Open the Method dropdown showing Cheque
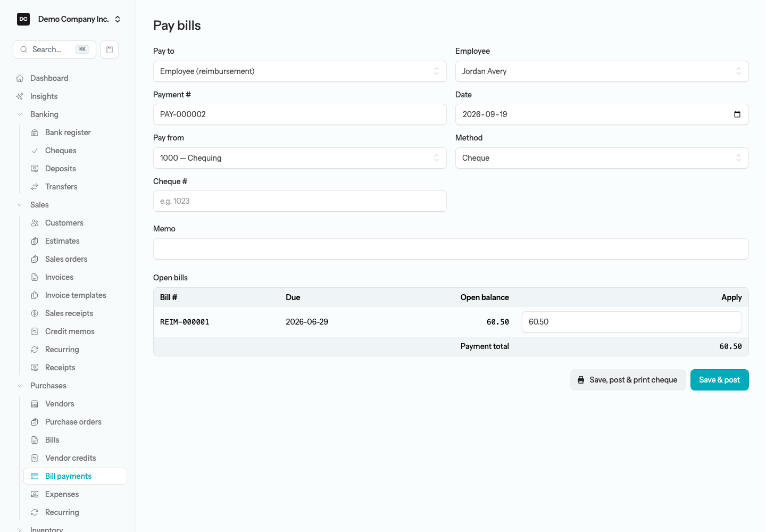Image resolution: width=766 pixels, height=532 pixels. click(x=602, y=158)
